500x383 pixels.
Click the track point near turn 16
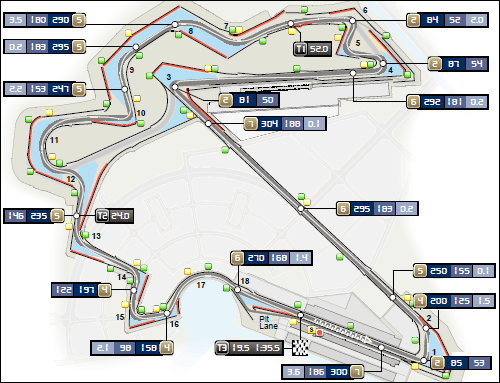pyautogui.click(x=167, y=313)
